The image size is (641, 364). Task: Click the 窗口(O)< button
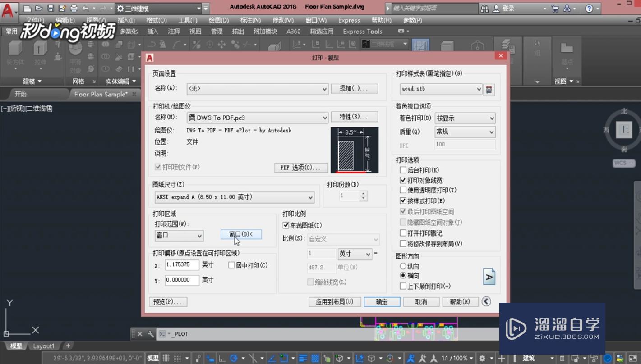241,234
